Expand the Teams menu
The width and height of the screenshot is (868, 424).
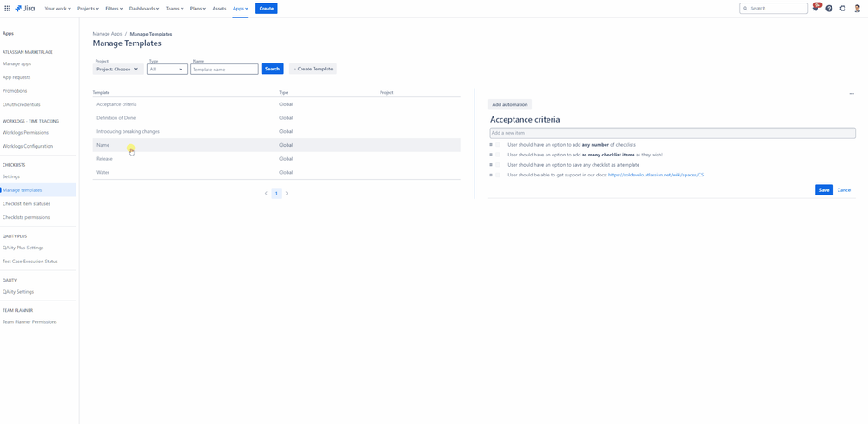[175, 9]
